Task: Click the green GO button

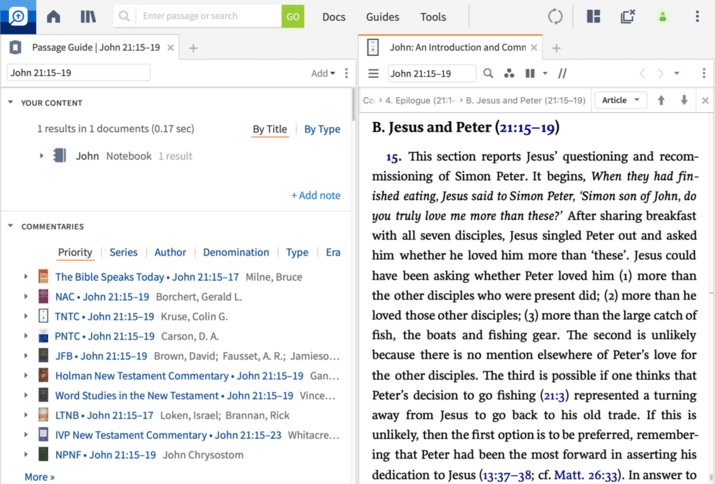Action: point(293,17)
